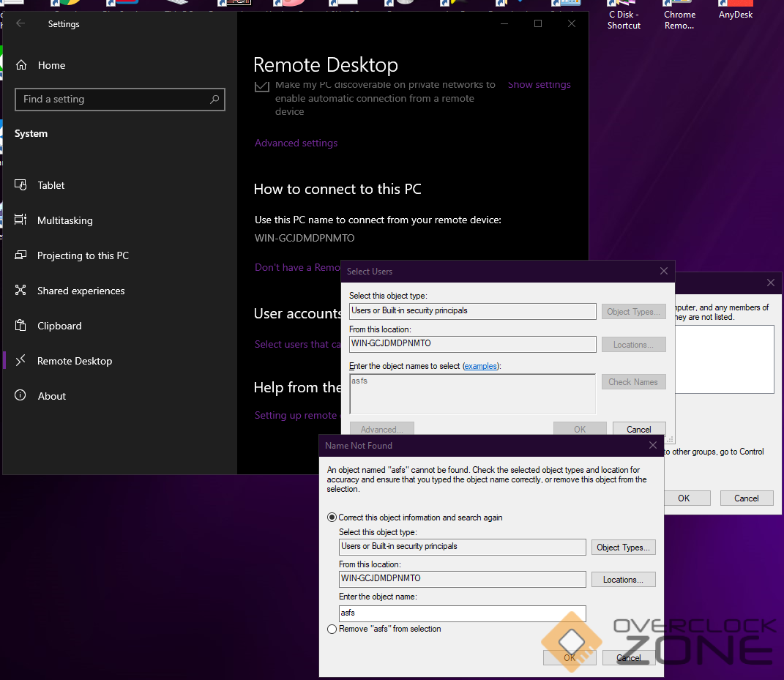Click the back arrow in Settings

coord(20,23)
